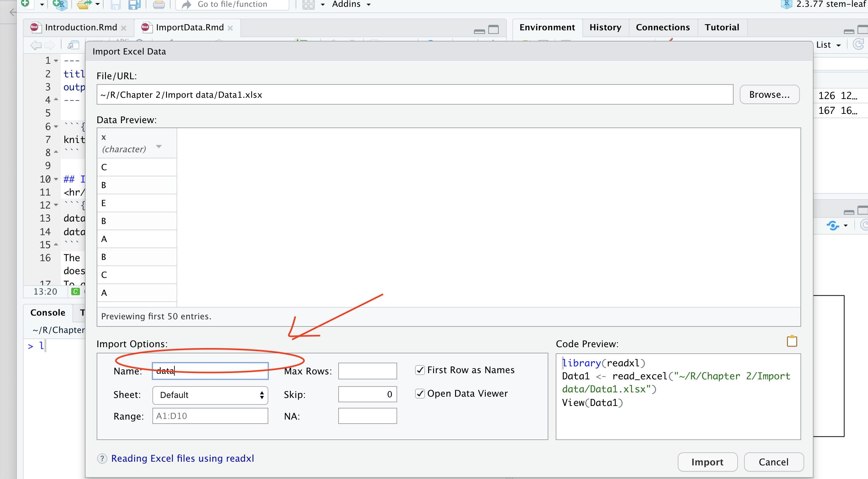Screen dimensions: 868x479
Task: Click the Range input field
Action: (x=210, y=416)
